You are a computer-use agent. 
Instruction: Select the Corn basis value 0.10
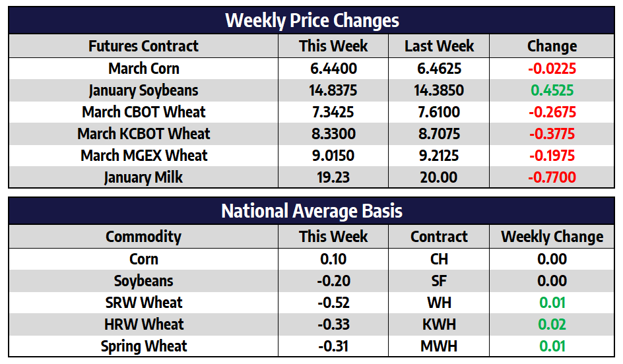[x=333, y=259]
